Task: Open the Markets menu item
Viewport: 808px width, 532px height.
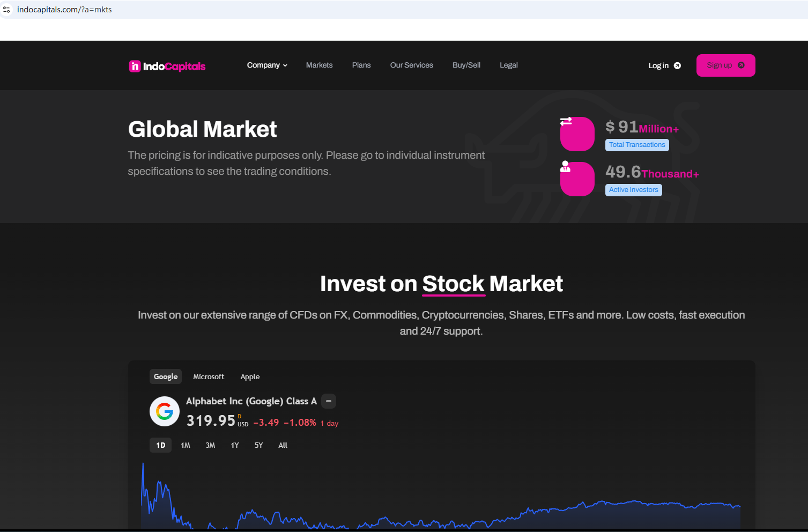Action: click(319, 65)
